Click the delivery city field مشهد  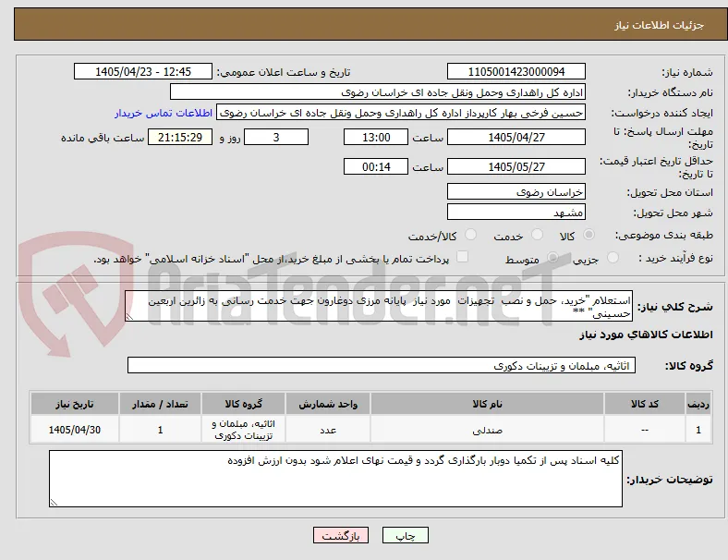516,212
